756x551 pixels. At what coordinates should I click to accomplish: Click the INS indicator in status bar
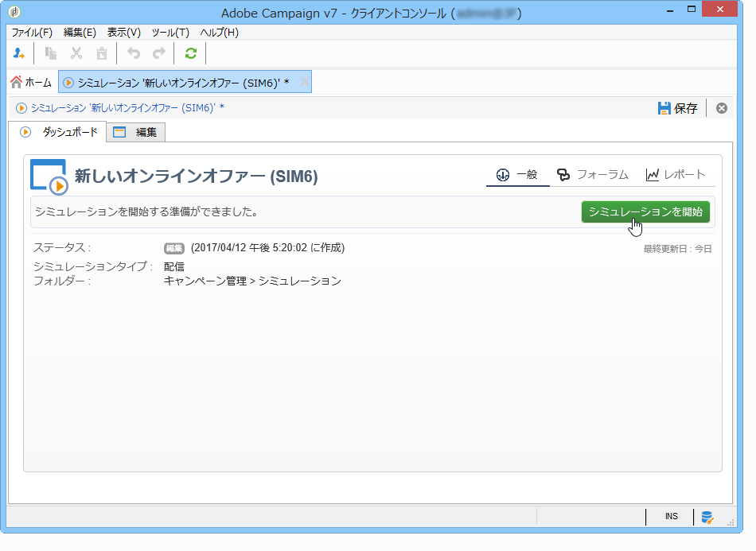671,516
